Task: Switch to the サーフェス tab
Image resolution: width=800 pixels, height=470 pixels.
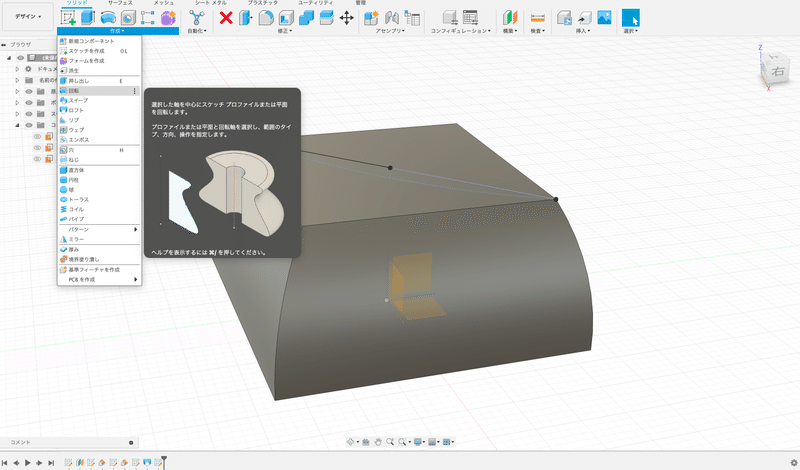Action: point(120,3)
